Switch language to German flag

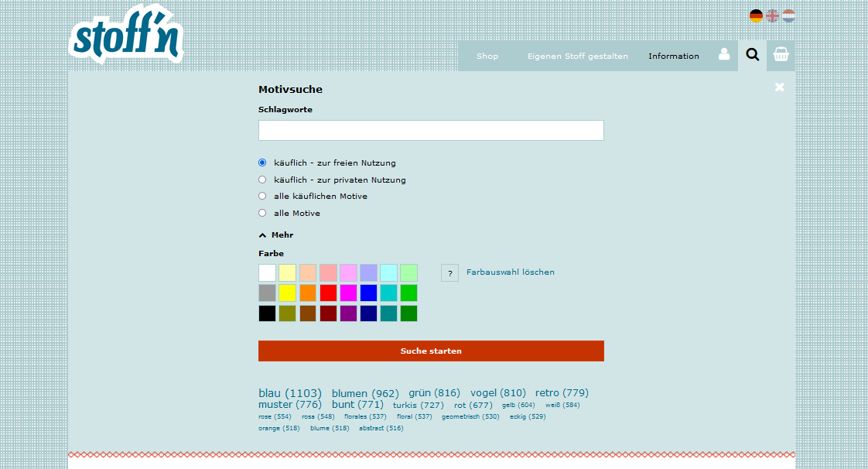[x=756, y=15]
